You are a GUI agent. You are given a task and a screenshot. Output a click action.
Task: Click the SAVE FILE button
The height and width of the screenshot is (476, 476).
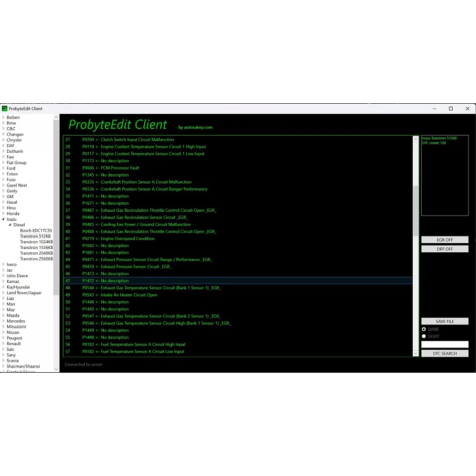[x=445, y=321]
